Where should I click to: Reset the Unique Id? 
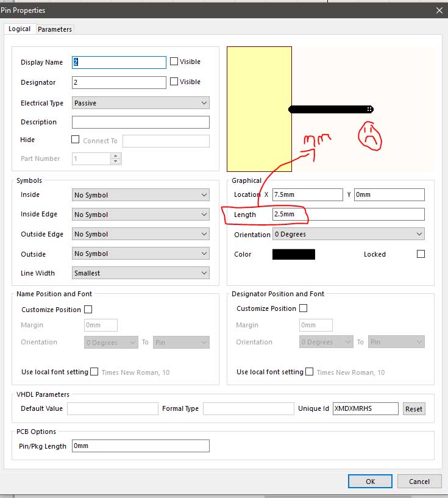click(x=414, y=409)
